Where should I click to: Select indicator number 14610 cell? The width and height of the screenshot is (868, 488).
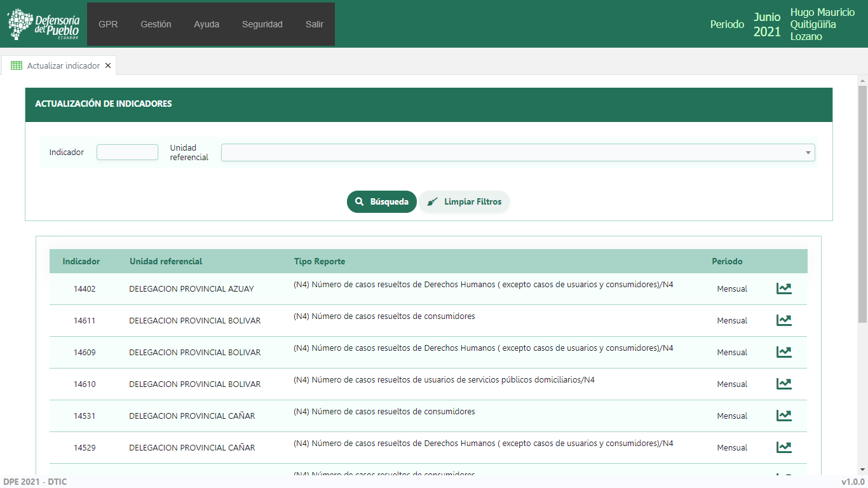coord(85,384)
